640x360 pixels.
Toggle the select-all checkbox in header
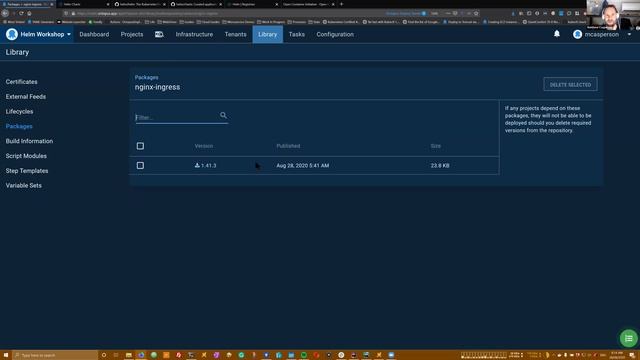point(140,146)
